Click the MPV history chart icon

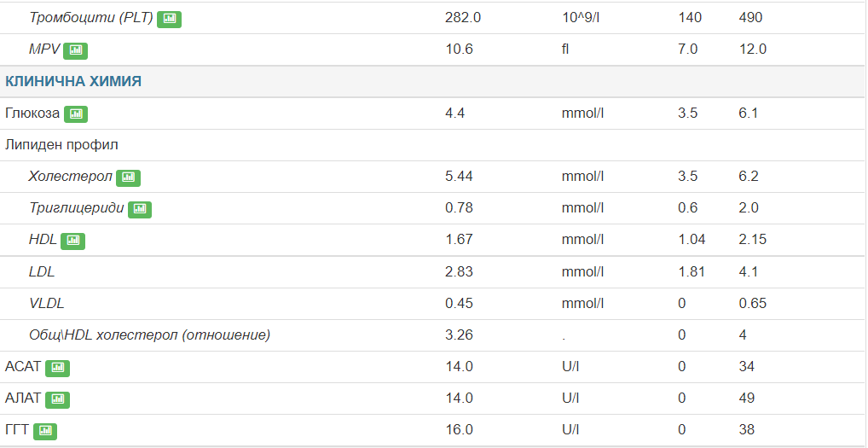tap(75, 49)
